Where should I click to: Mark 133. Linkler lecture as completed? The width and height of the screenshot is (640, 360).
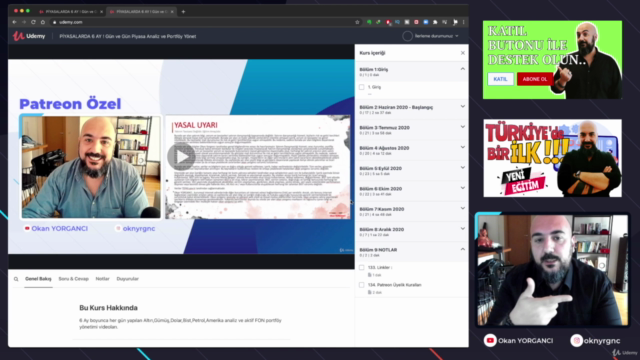362,267
